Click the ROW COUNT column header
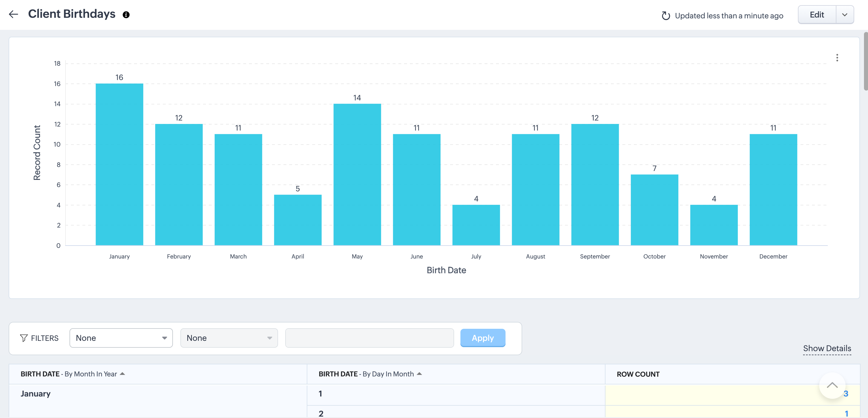The width and height of the screenshot is (868, 418). click(638, 374)
